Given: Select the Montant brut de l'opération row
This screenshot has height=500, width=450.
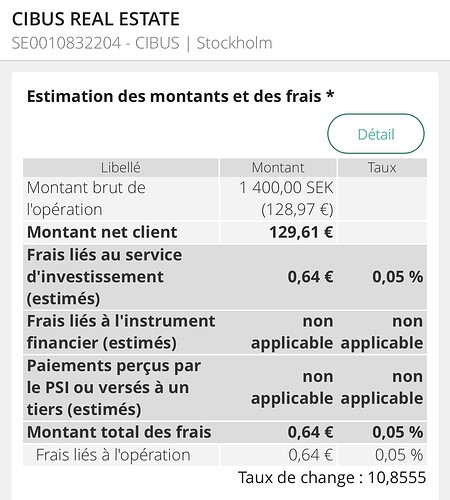Looking at the screenshot, I should [225, 199].
